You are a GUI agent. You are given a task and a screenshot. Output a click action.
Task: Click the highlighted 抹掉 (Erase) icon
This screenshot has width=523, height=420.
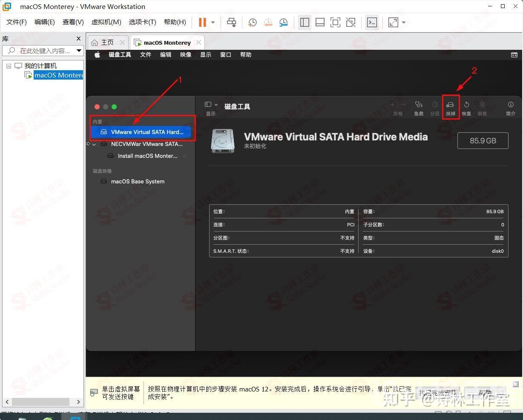pos(450,107)
